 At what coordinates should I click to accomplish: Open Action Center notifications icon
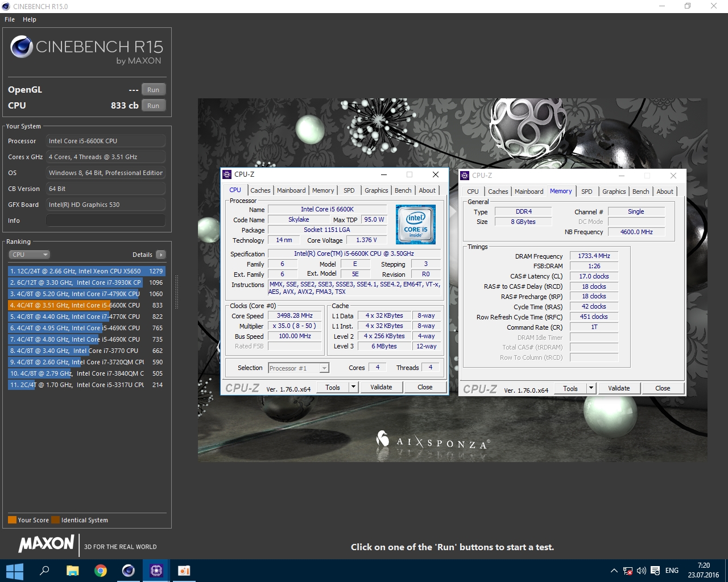coord(655,571)
